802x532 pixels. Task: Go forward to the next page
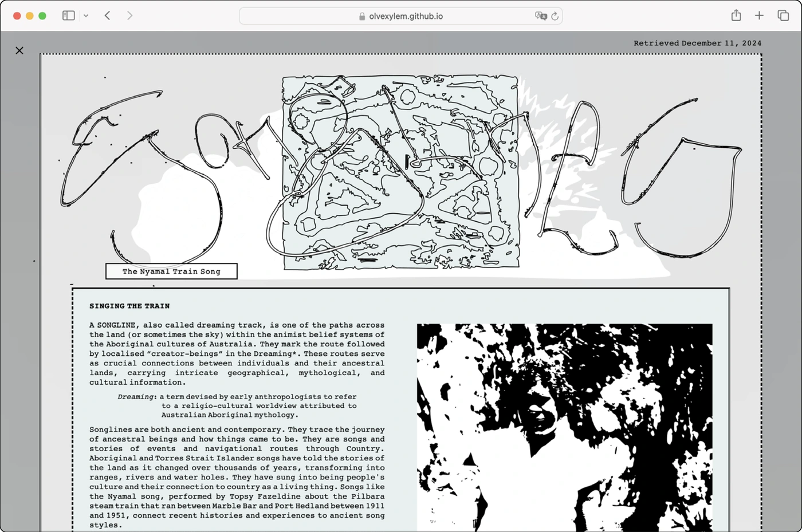point(129,15)
